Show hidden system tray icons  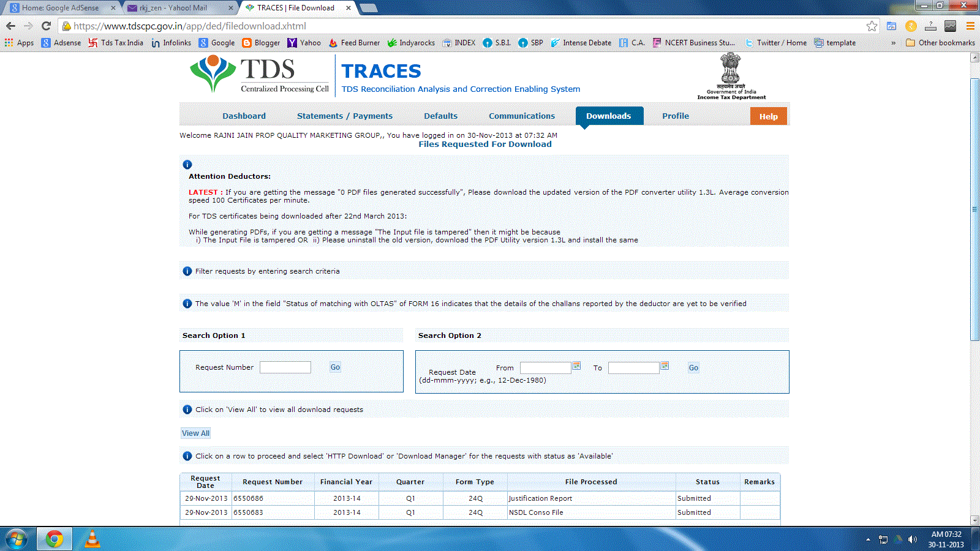[868, 539]
